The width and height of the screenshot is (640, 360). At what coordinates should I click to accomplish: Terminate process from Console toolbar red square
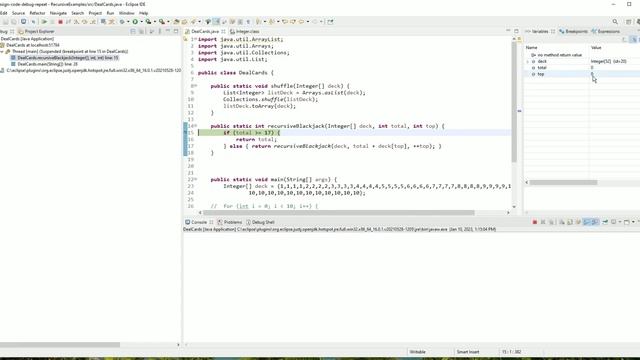(x=535, y=222)
